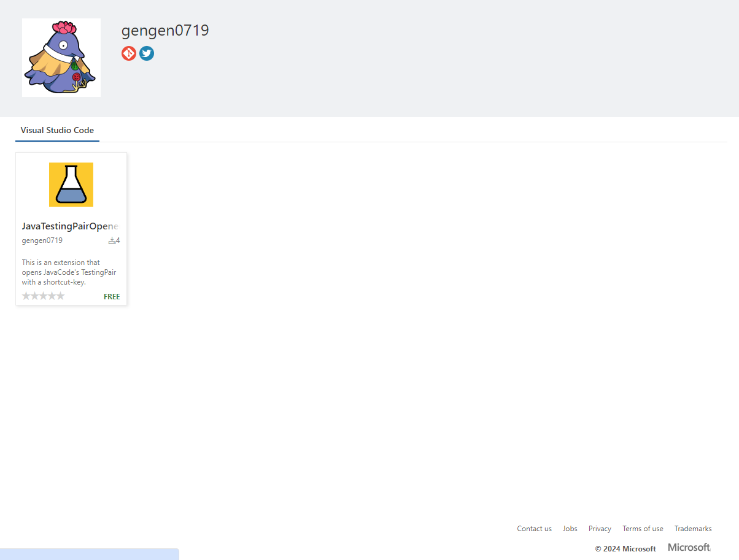Open the Terms of use footer link
Screen dimensions: 739x560
pyautogui.click(x=643, y=529)
